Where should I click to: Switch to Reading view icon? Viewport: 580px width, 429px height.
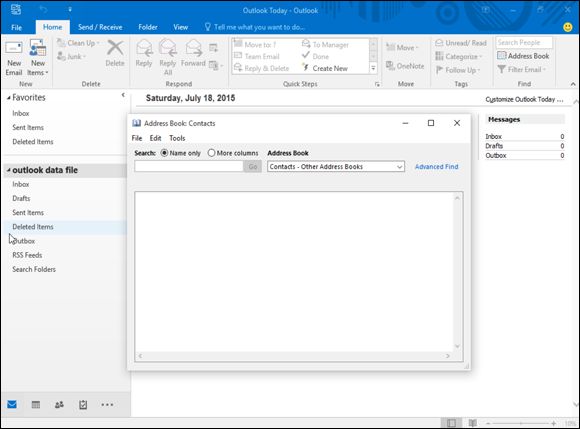tap(472, 423)
